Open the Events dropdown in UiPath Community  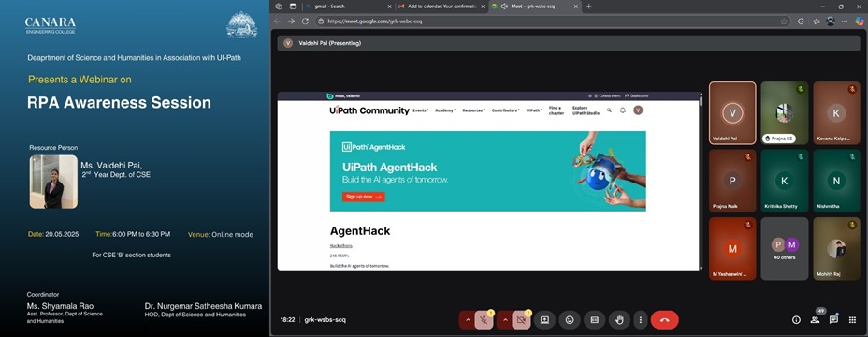tap(420, 110)
